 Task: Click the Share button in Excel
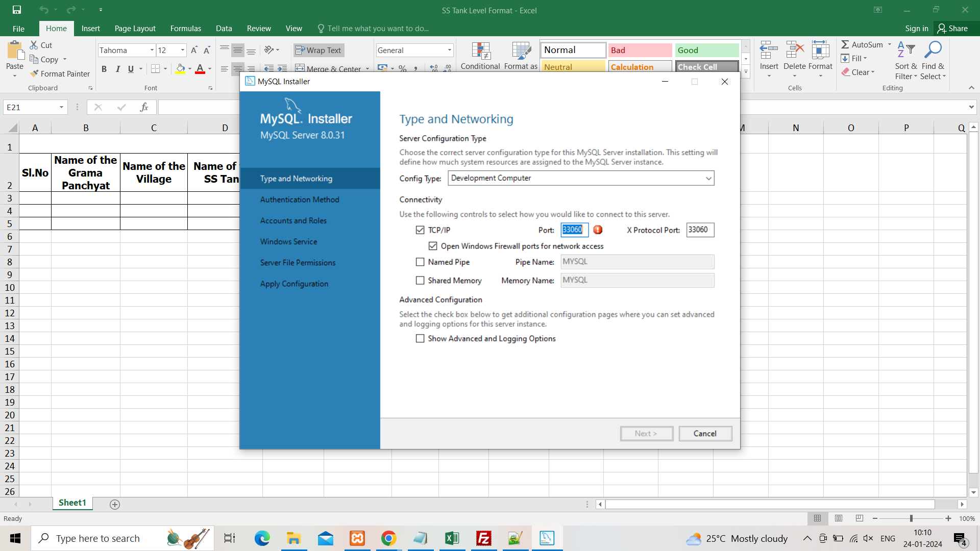point(952,29)
